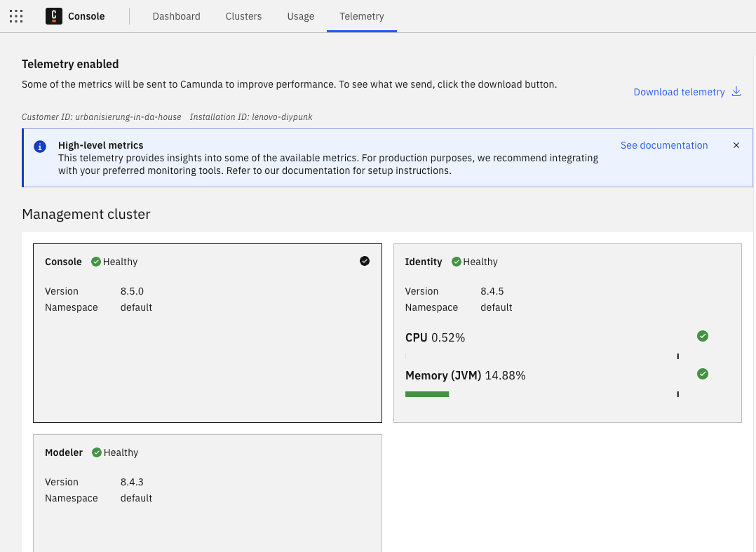The image size is (756, 552).
Task: Click the info icon in the metrics banner
Action: point(39,147)
